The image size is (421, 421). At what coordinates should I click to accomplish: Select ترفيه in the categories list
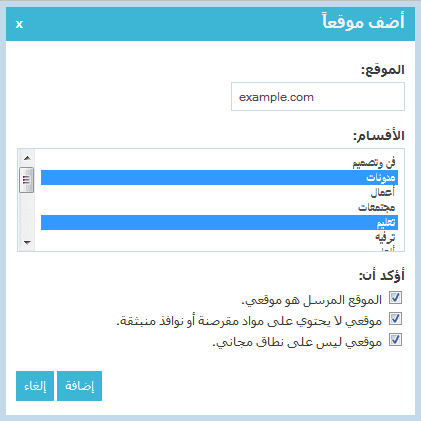219,237
